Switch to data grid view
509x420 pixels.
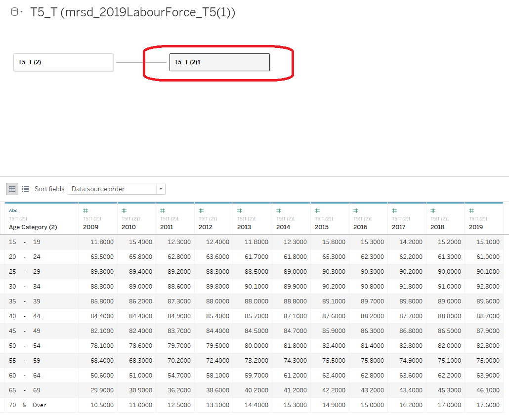(x=12, y=189)
